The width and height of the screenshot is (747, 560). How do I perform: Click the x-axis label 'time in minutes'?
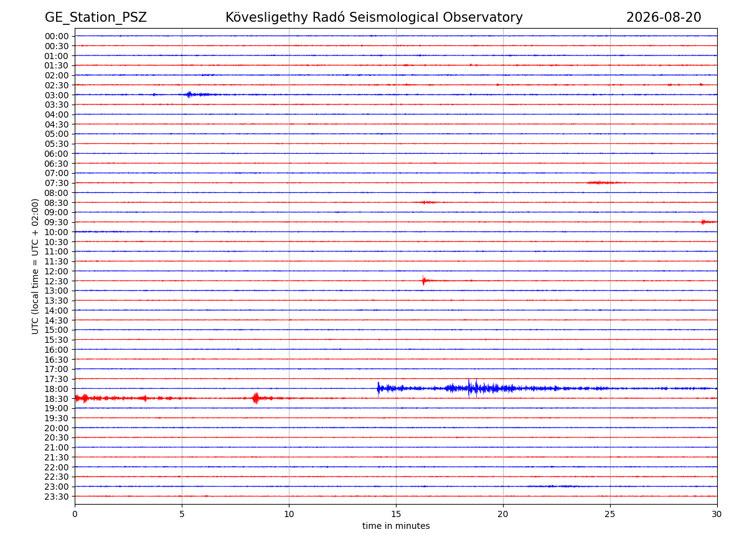(x=396, y=526)
